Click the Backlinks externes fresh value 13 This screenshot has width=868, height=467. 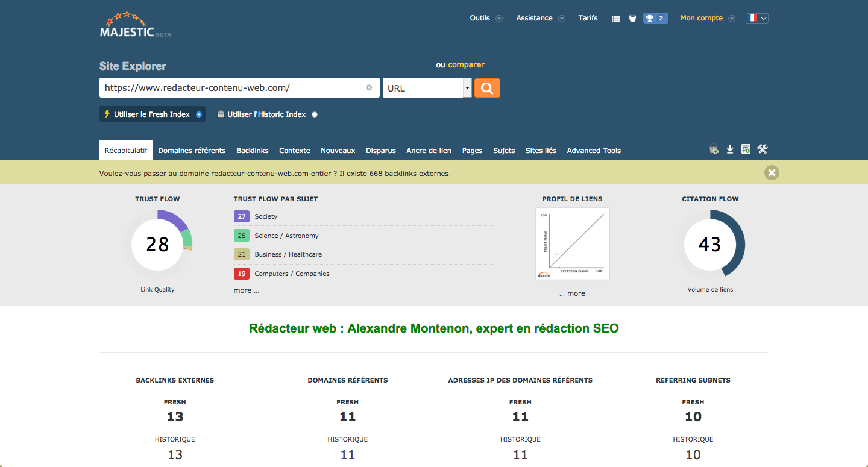coord(175,416)
